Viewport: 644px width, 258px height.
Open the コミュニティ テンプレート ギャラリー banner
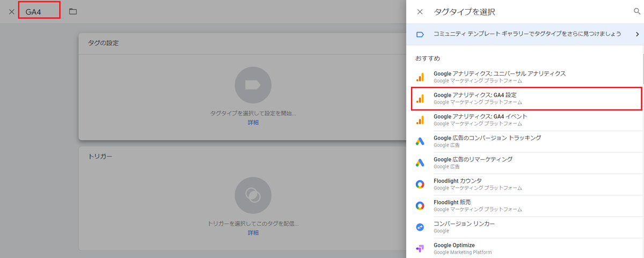[525, 34]
